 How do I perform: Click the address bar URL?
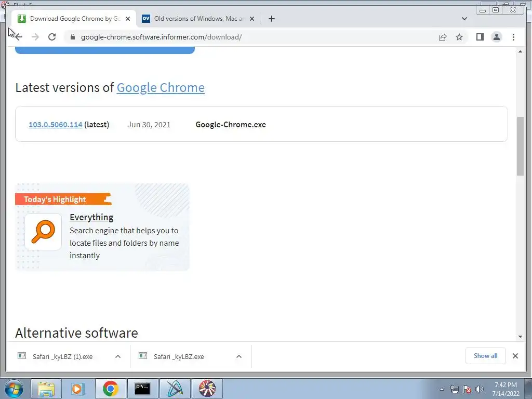tap(161, 37)
